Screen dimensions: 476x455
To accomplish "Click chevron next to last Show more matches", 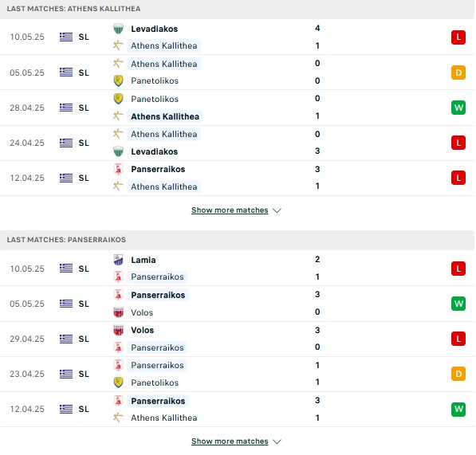I will (277, 441).
